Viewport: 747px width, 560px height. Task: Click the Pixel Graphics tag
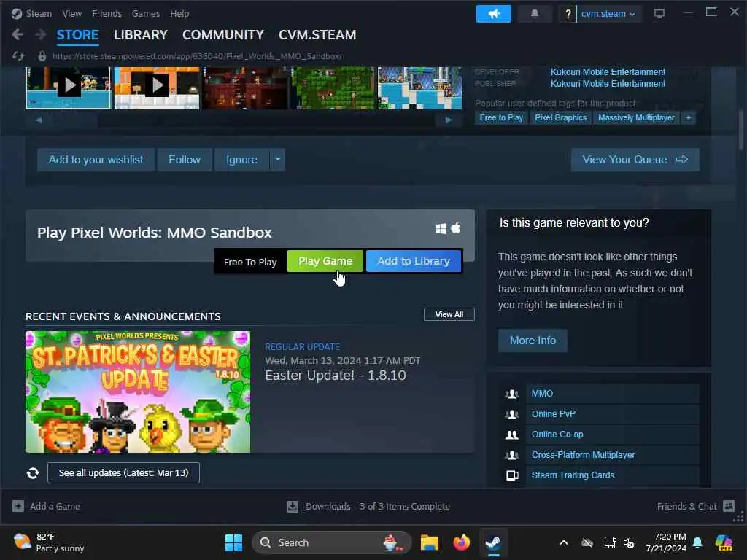pyautogui.click(x=560, y=117)
